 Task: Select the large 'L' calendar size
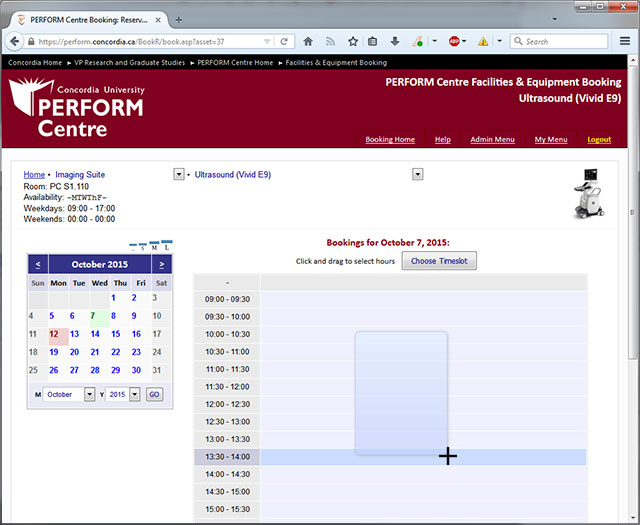166,245
